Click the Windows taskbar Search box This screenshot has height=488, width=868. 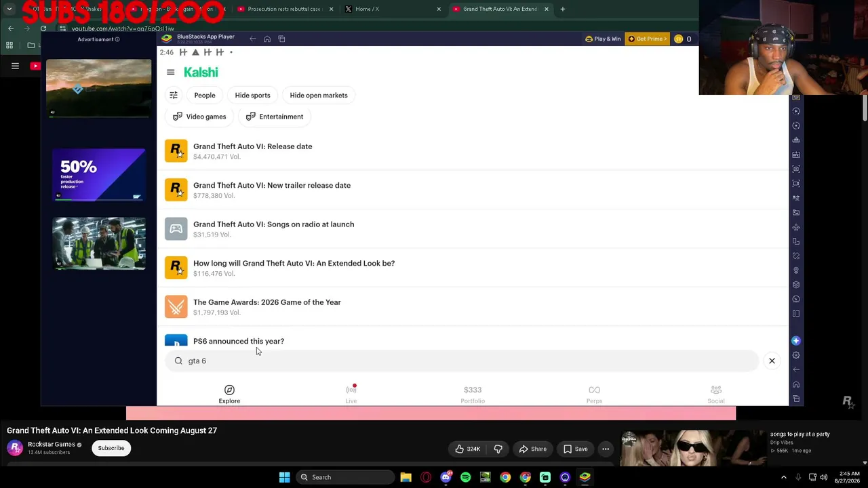point(344,477)
